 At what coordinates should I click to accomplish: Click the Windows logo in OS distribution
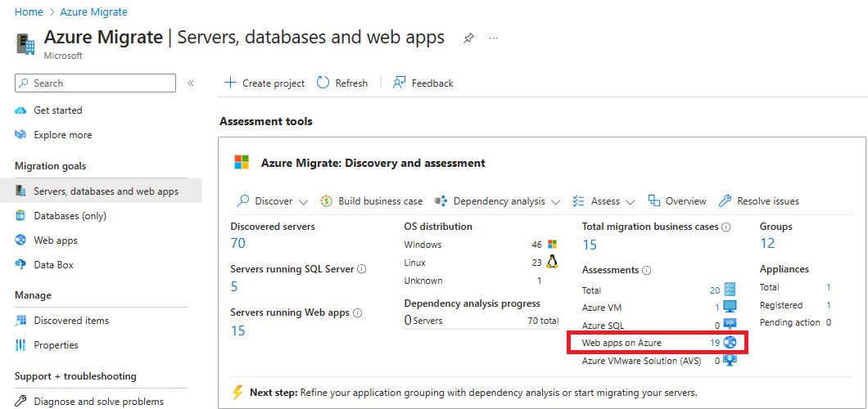pos(552,245)
